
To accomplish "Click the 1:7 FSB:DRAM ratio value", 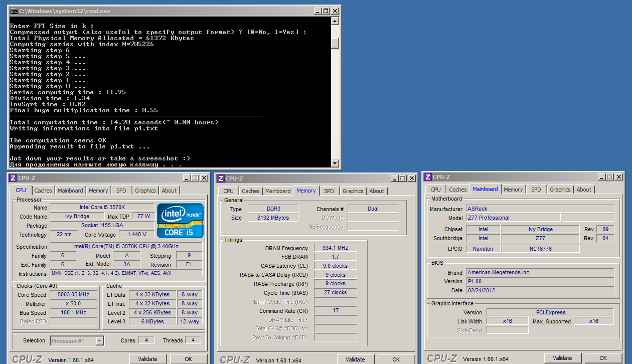I will tap(336, 257).
